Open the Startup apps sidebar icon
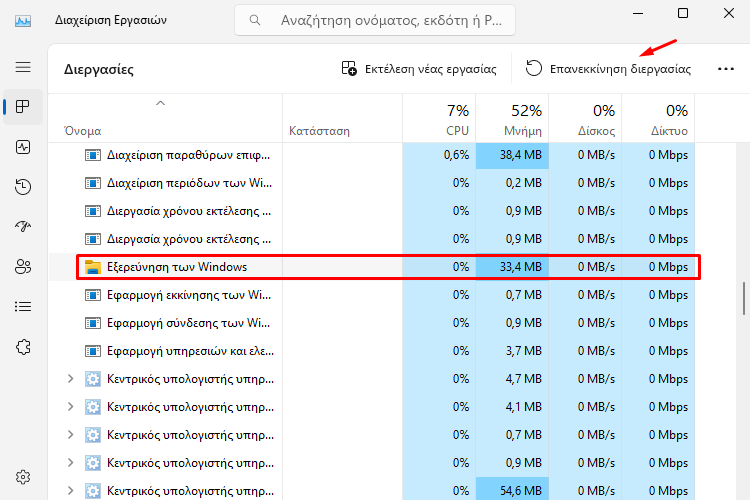The image size is (750, 500). [x=23, y=226]
